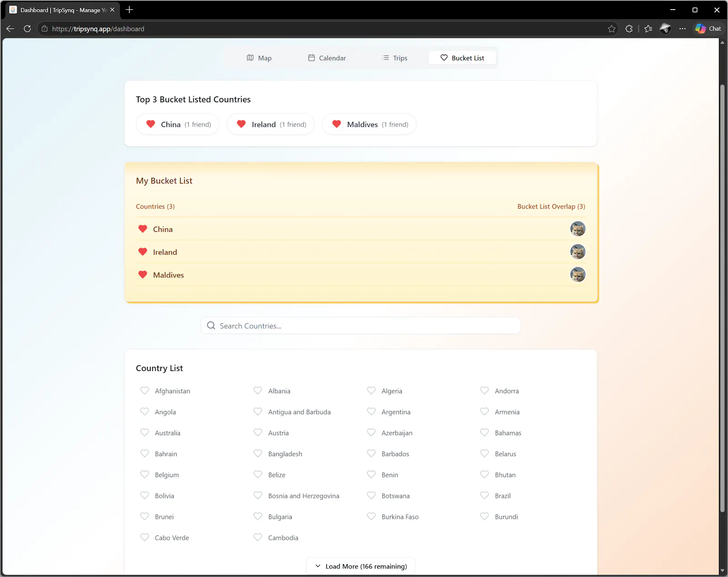Toggle the heart next to Angola
The height and width of the screenshot is (577, 728).
(145, 411)
